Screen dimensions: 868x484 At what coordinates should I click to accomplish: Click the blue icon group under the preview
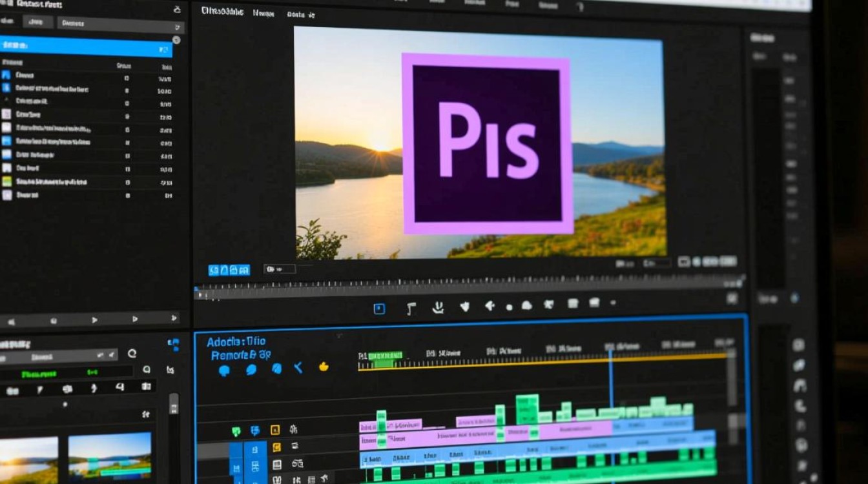(x=229, y=270)
